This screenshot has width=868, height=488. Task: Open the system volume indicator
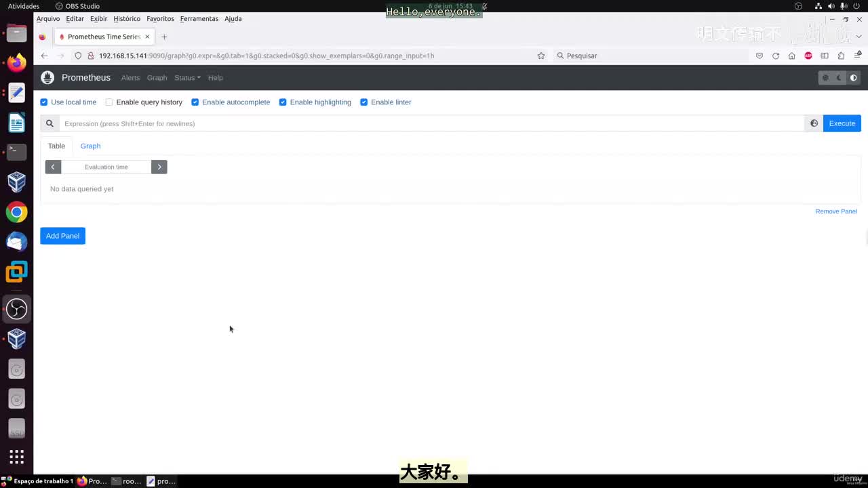click(x=831, y=6)
